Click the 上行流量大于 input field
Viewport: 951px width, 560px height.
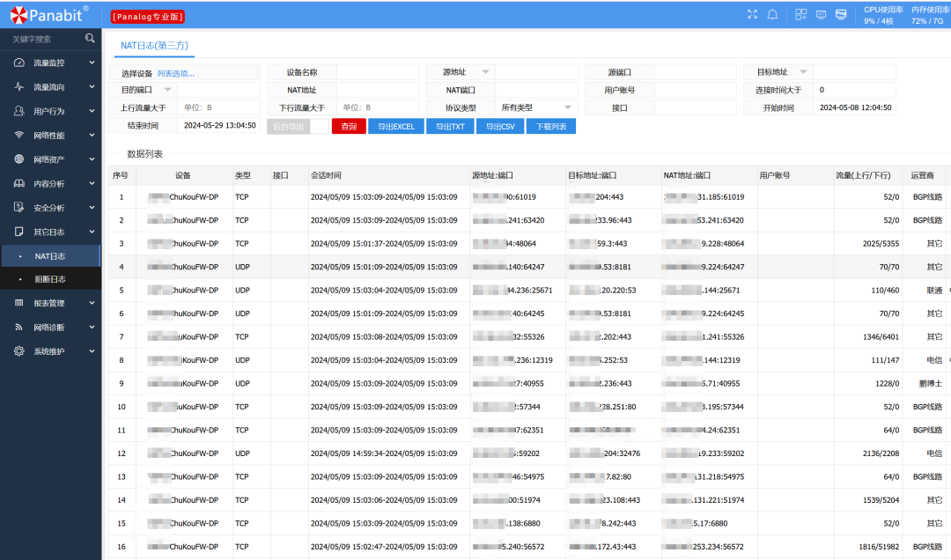click(x=218, y=107)
